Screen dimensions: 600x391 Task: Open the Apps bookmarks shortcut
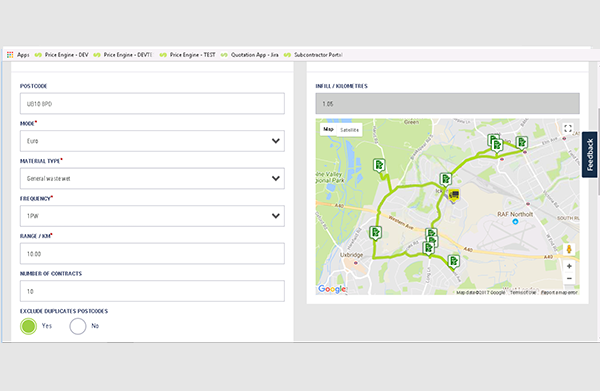click(18, 55)
